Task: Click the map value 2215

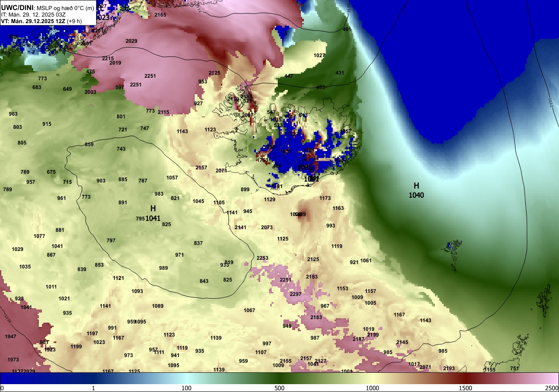Action: pos(108,58)
